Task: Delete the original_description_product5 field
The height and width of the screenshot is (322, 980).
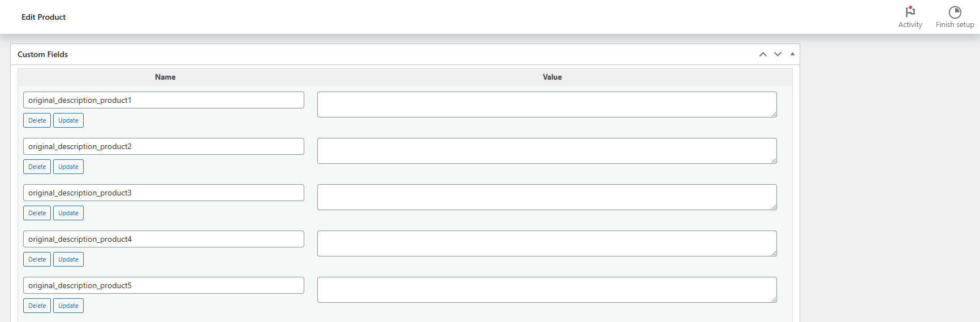Action: [37, 306]
